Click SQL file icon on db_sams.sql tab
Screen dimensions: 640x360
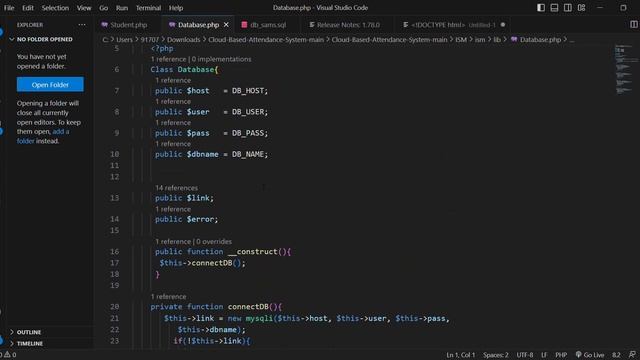pyautogui.click(x=244, y=25)
